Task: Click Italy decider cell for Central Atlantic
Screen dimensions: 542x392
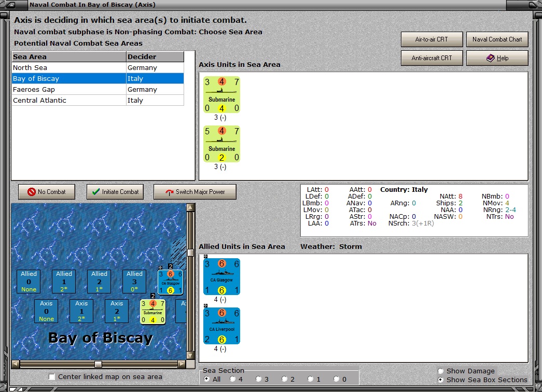Action: tap(155, 100)
